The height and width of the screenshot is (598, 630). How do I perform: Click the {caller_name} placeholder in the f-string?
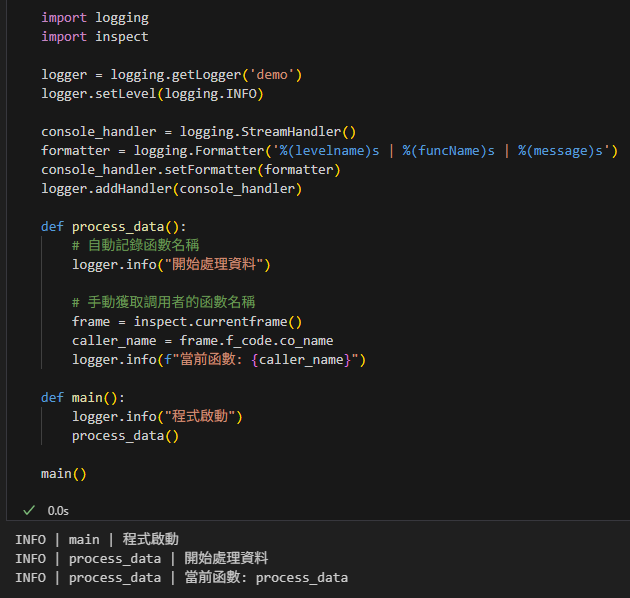tap(301, 359)
